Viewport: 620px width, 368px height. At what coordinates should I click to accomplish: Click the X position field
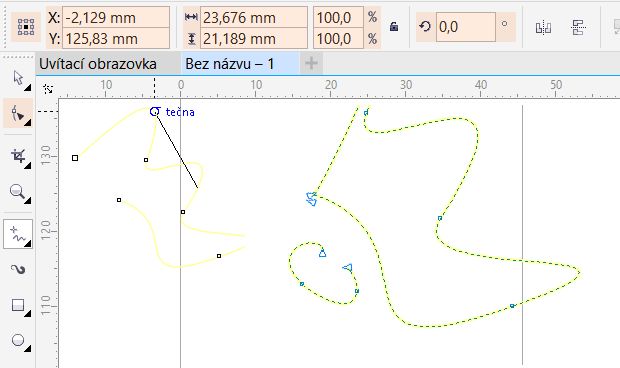(116, 17)
